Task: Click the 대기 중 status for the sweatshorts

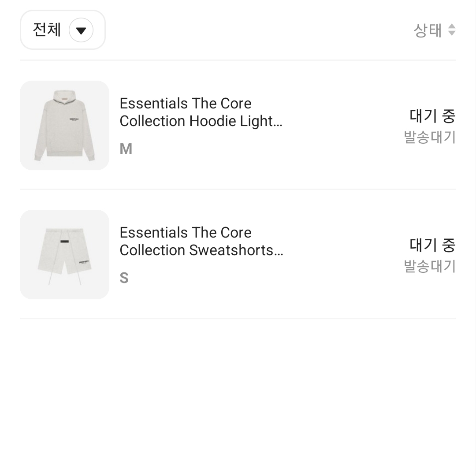Action: pyautogui.click(x=432, y=245)
